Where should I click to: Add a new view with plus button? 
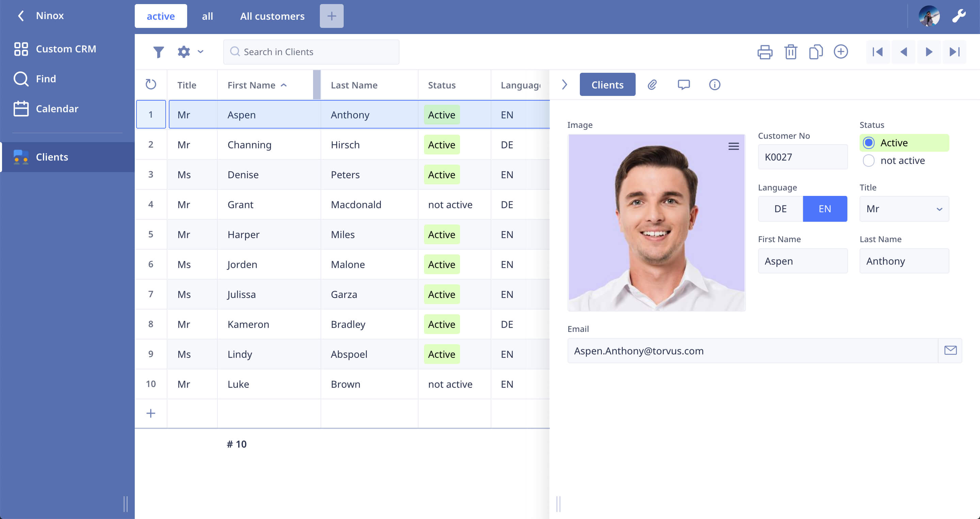coord(331,16)
